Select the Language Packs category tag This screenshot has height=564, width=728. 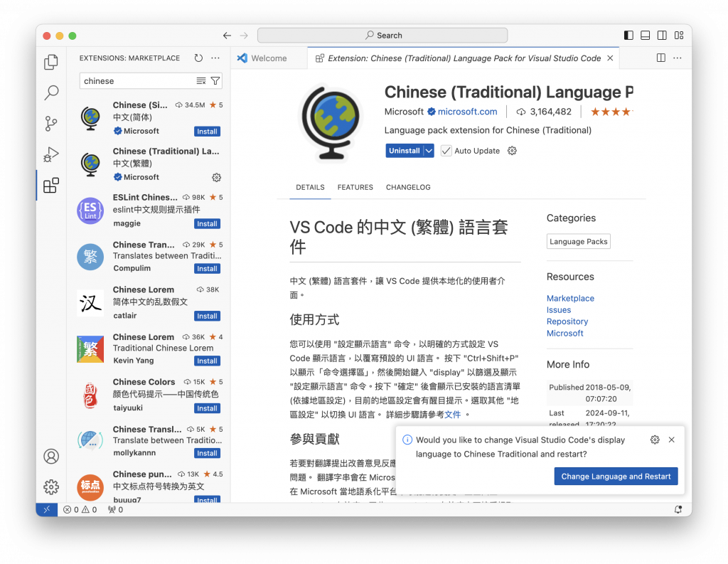tap(579, 242)
